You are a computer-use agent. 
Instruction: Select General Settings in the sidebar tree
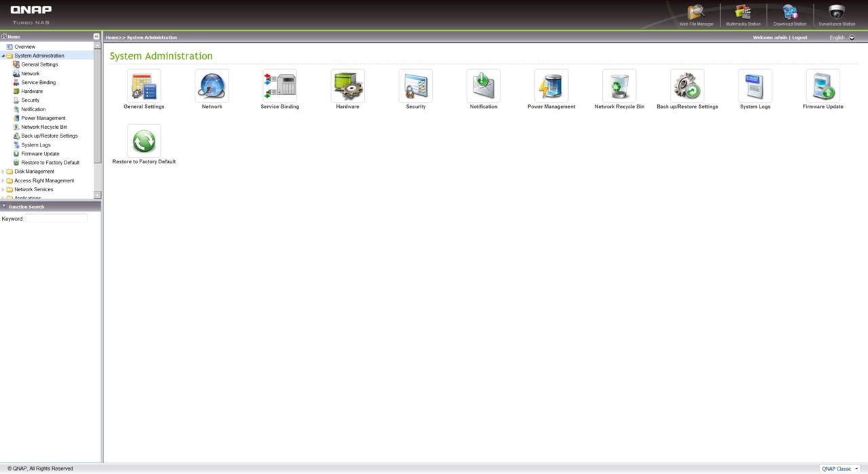point(39,64)
